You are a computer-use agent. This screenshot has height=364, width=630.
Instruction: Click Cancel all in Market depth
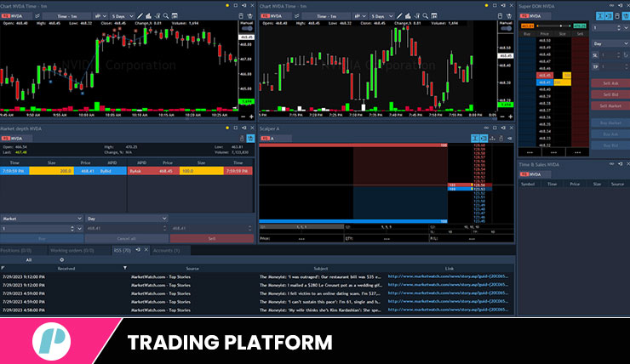click(127, 239)
